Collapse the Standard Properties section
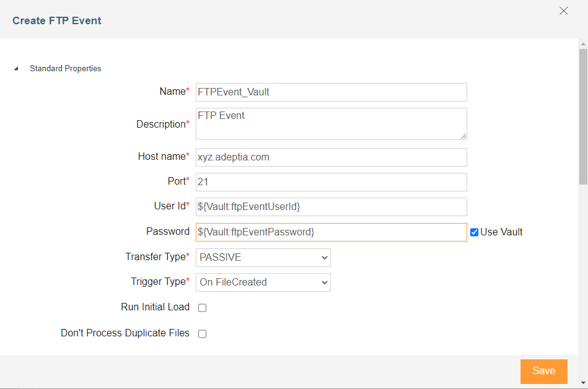588x389 pixels. [16, 69]
